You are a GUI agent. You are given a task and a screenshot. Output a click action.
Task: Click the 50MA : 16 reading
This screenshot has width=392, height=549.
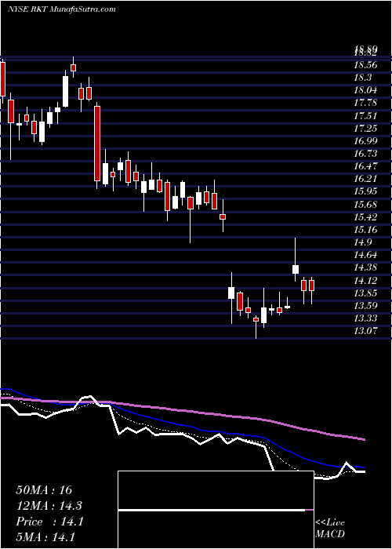pos(44,490)
